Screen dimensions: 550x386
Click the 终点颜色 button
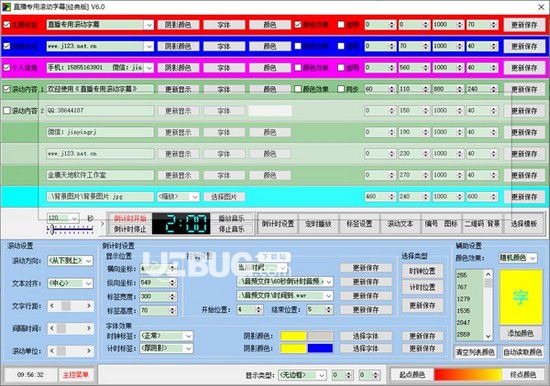tap(523, 375)
